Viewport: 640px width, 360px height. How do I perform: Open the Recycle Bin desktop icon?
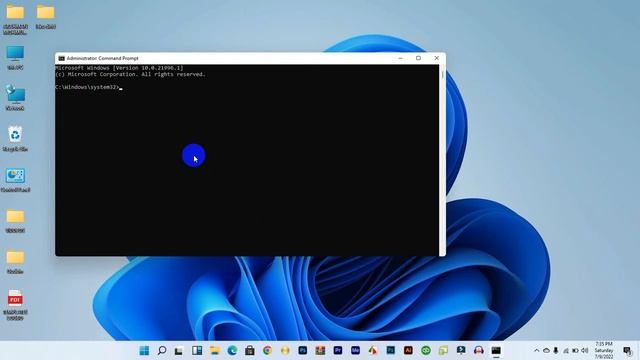15,139
